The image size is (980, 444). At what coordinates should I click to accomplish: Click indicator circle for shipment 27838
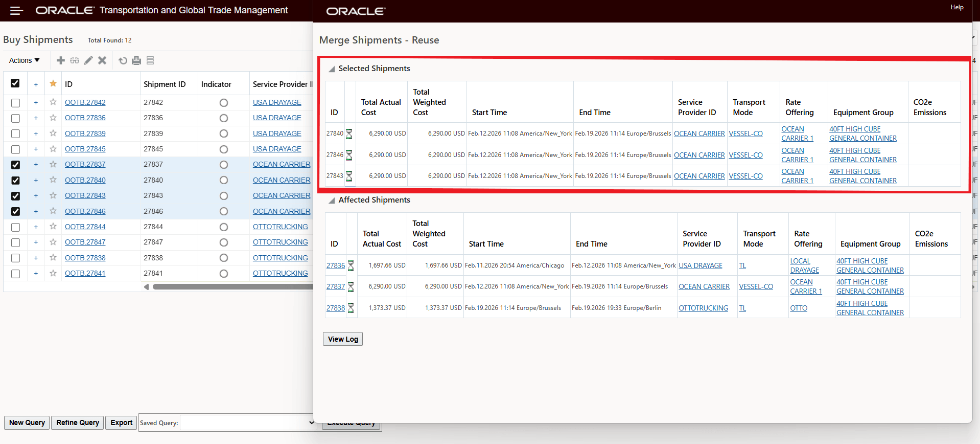(x=223, y=258)
